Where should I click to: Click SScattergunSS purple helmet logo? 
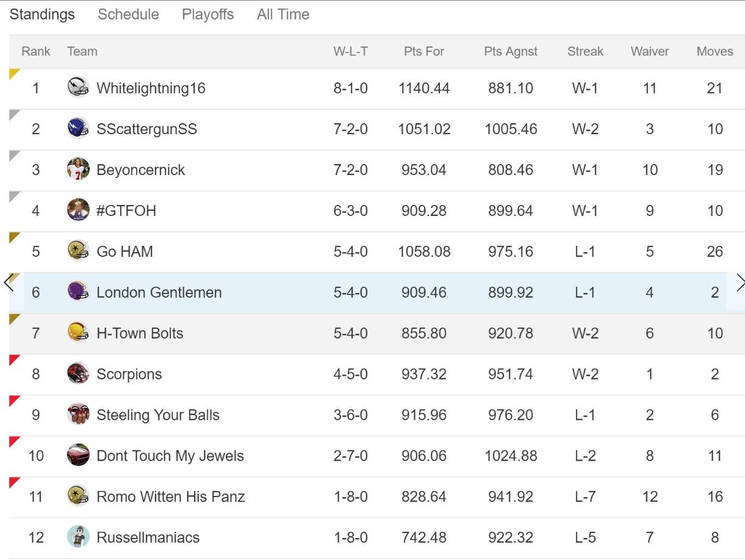pos(78,129)
